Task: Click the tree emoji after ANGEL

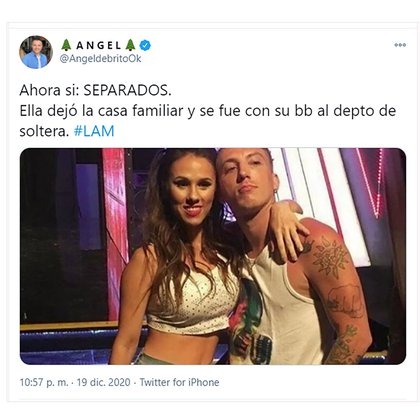Action: 130,45
